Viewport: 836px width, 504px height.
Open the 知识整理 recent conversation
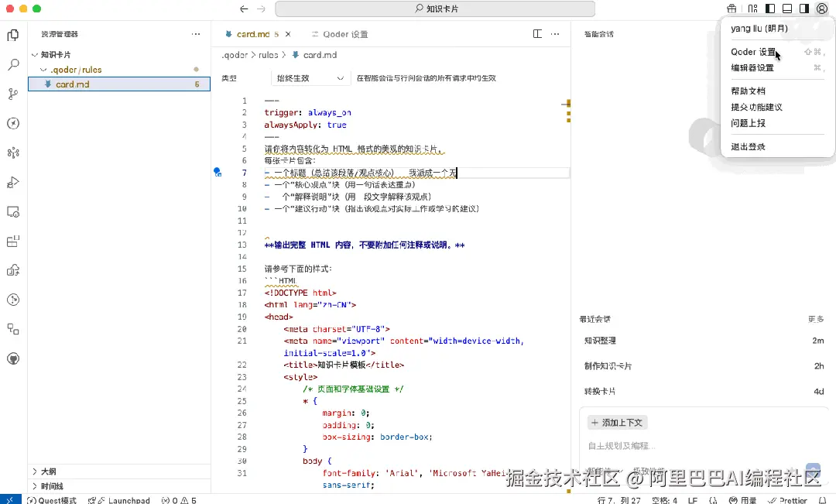tap(601, 341)
